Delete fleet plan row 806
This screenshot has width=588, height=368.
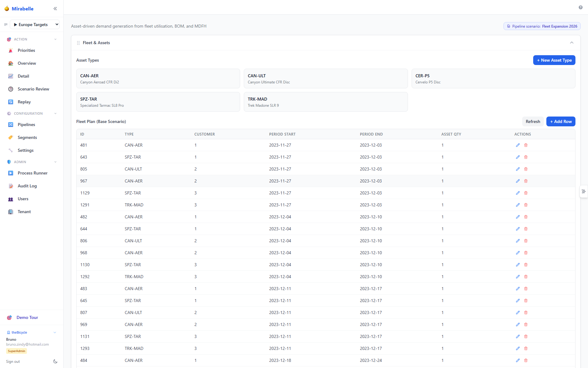coord(526,241)
